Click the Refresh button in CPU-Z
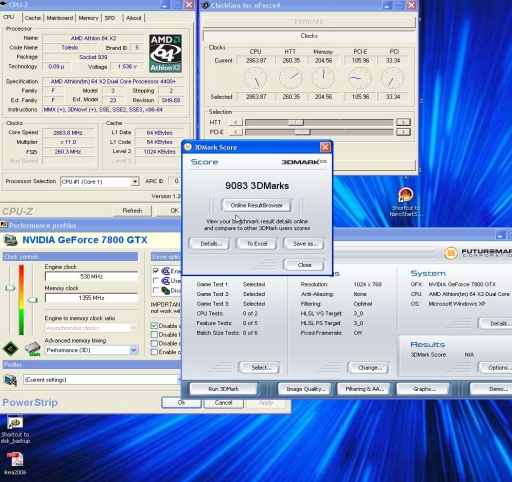This screenshot has height=482, width=512. point(132,211)
